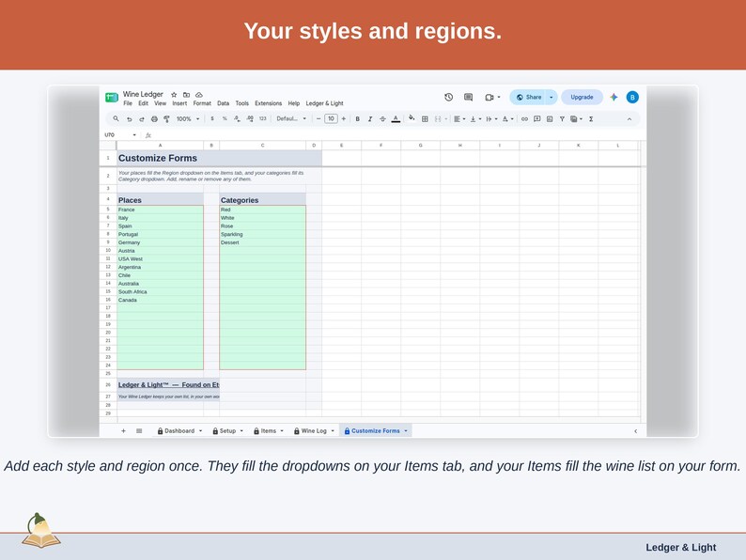Viewport: 746px width, 560px height.
Task: Open version history clock icon
Action: point(449,97)
